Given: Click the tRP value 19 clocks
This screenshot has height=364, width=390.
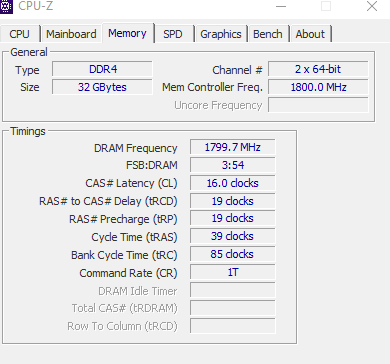Looking at the screenshot, I should point(233,218).
